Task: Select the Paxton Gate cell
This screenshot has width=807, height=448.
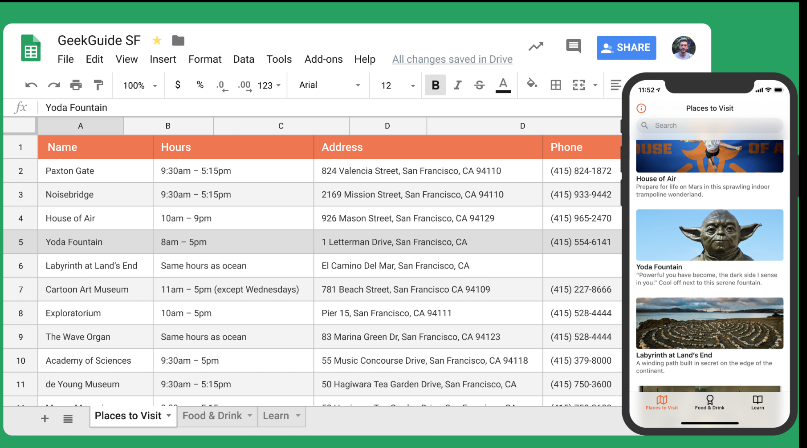Action: 96,171
